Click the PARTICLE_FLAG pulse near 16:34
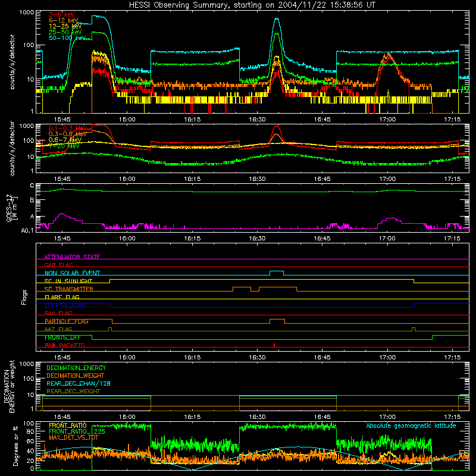The width and height of the screenshot is (476, 476). pos(277,321)
